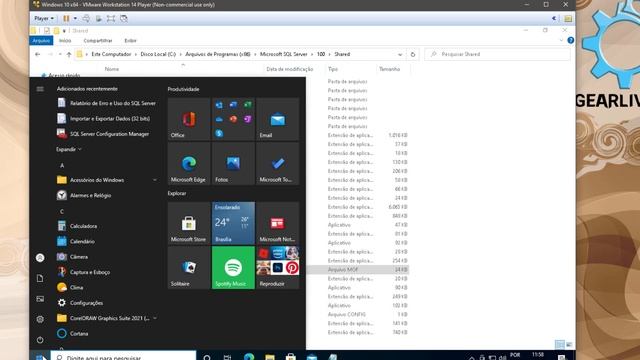Click Microsoft SQL Server in breadcrumb
Screen dimensions: 640x360
click(283, 54)
